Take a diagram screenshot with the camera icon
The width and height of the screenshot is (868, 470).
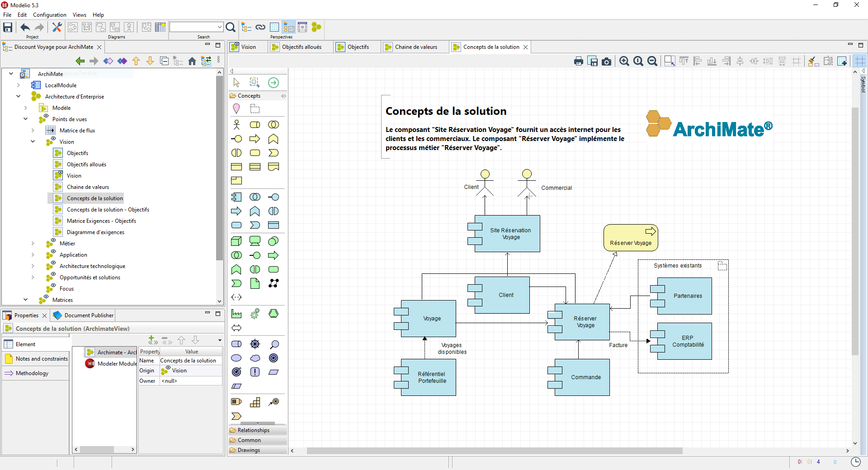[607, 61]
